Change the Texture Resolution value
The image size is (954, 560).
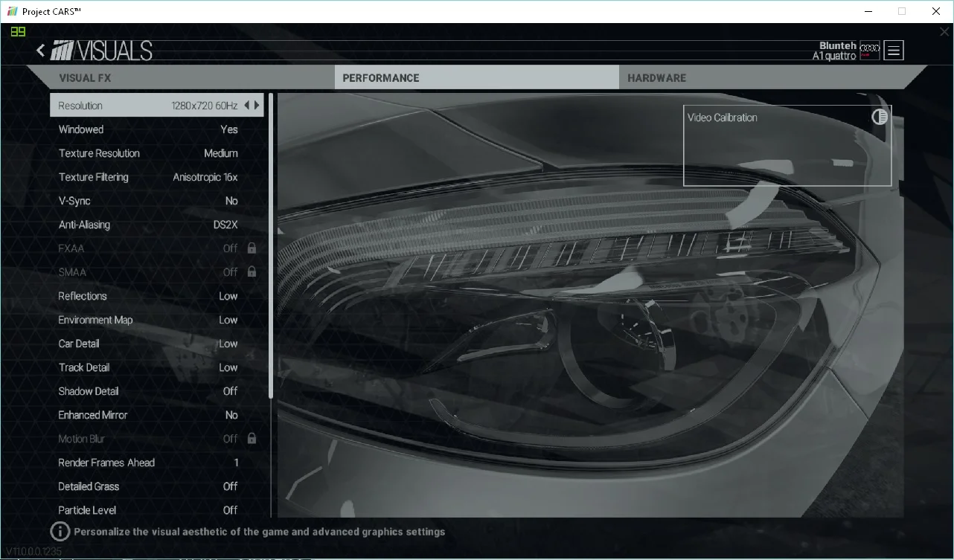157,153
